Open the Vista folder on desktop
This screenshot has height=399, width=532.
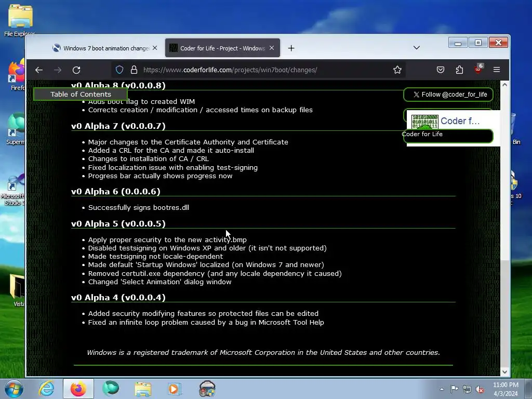[18, 290]
